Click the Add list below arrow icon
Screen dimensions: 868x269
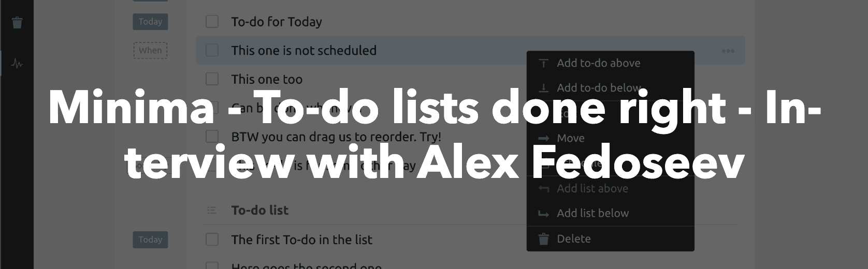(x=543, y=213)
